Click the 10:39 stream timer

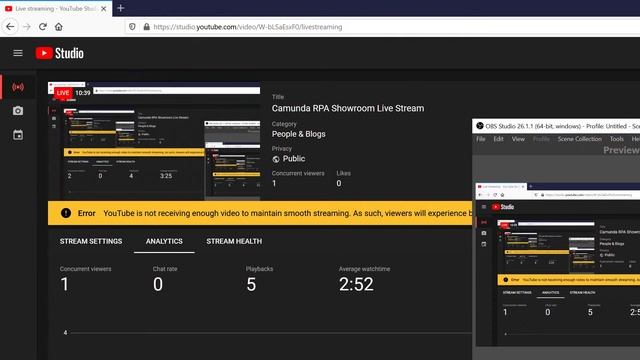pos(83,93)
